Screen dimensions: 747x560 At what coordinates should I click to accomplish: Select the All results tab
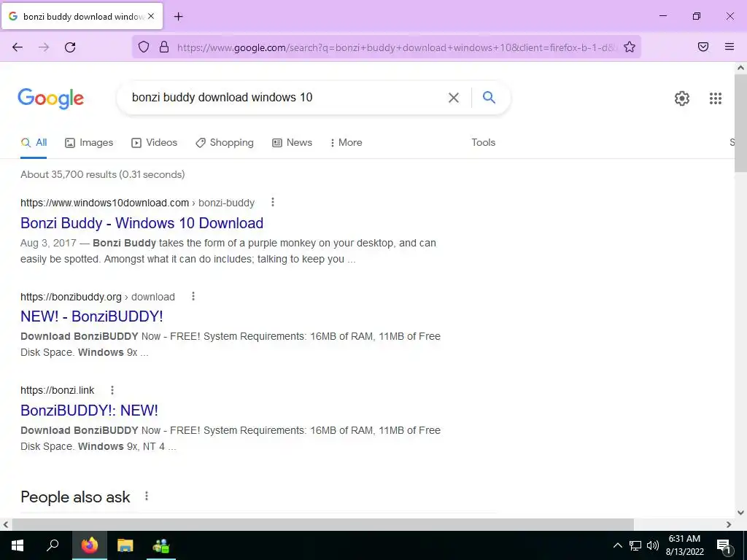tap(34, 142)
